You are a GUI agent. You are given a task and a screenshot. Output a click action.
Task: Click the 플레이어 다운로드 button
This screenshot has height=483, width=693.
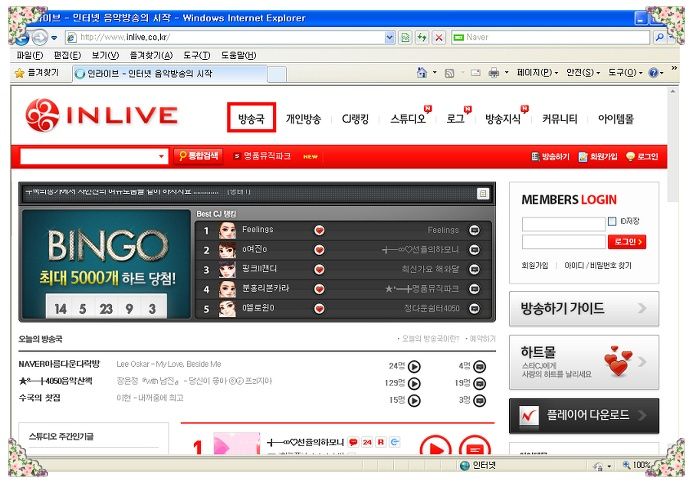[x=584, y=415]
